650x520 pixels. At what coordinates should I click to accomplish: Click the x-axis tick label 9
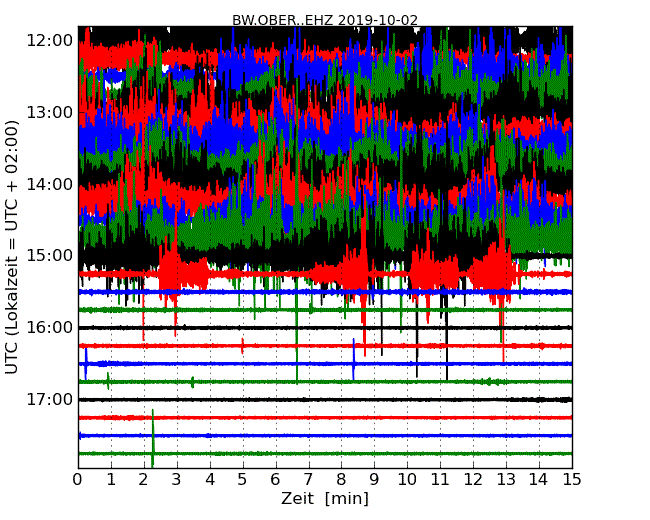pyautogui.click(x=374, y=479)
